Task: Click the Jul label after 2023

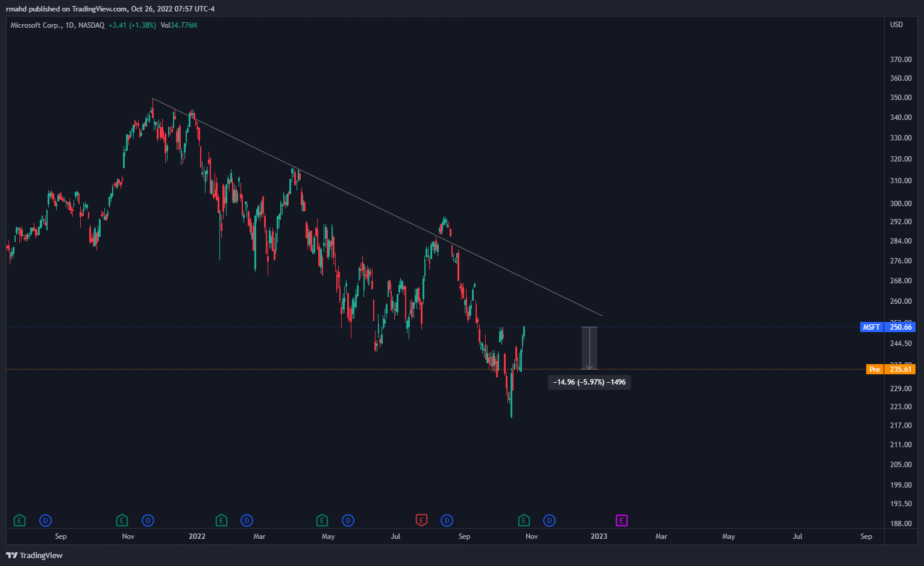Action: (797, 536)
